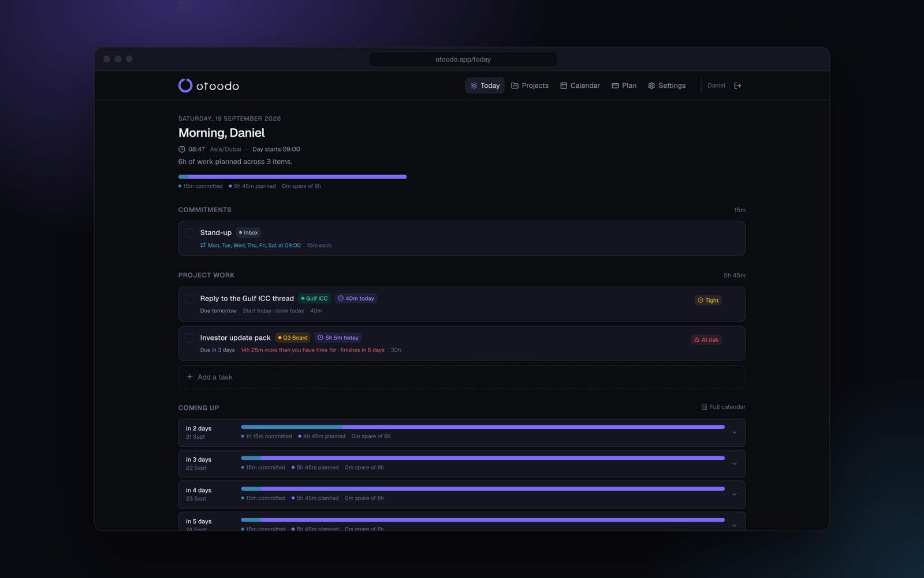Click the repeat icon on the Stand-up schedule

203,245
